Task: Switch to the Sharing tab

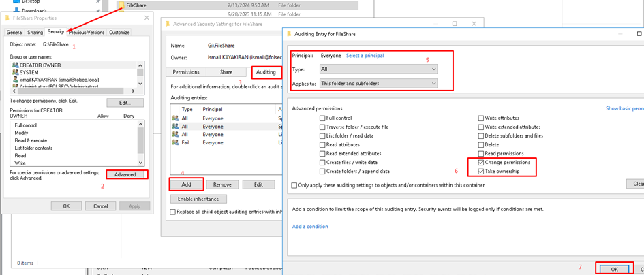Action: pos(34,32)
